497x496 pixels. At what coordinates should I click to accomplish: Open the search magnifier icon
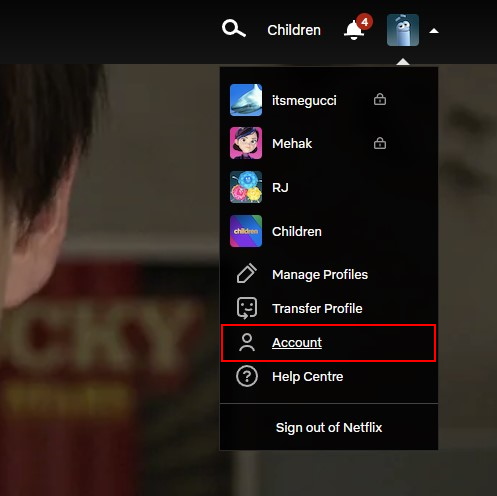234,29
